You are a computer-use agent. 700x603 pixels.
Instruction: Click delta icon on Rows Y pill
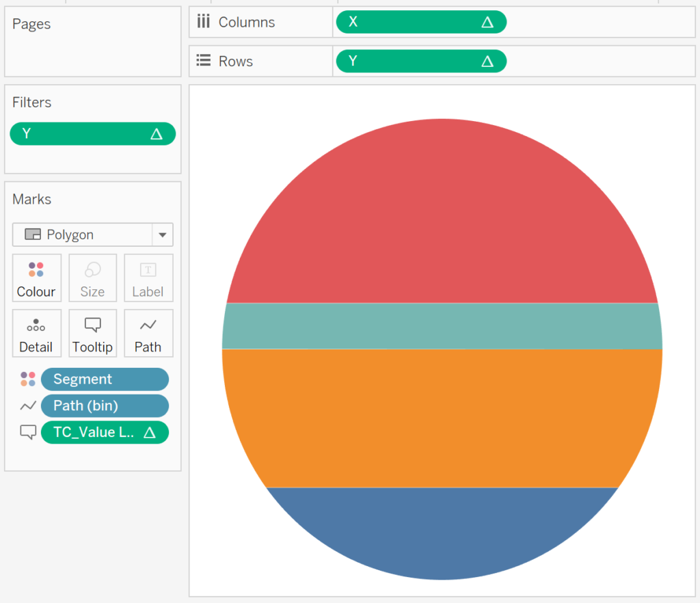click(x=487, y=62)
